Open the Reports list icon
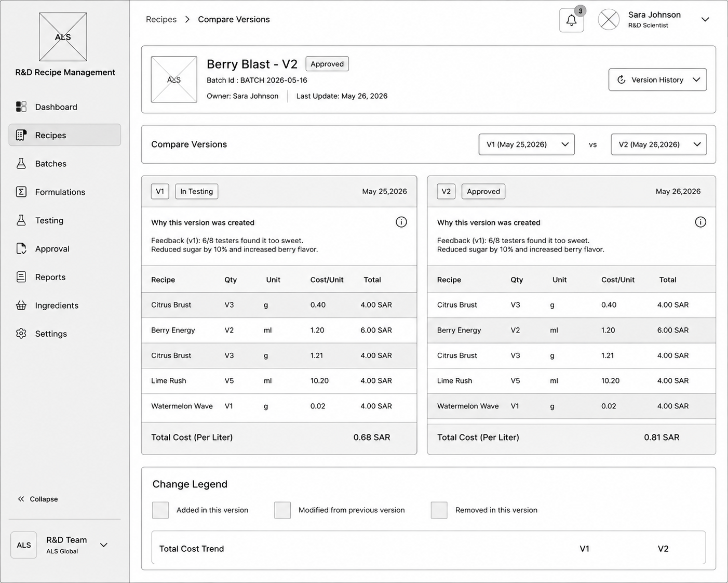This screenshot has width=728, height=583. pos(21,277)
